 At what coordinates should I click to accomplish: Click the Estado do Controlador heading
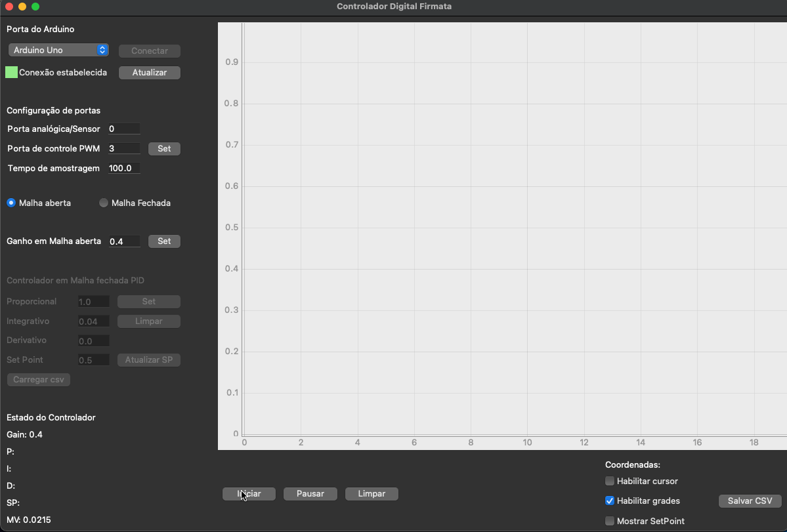click(51, 418)
